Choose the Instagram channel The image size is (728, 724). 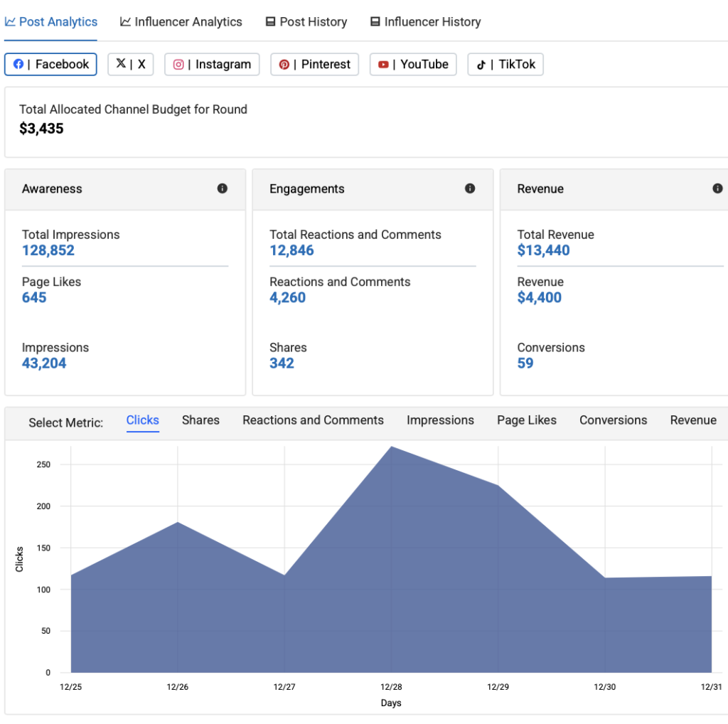coord(212,64)
